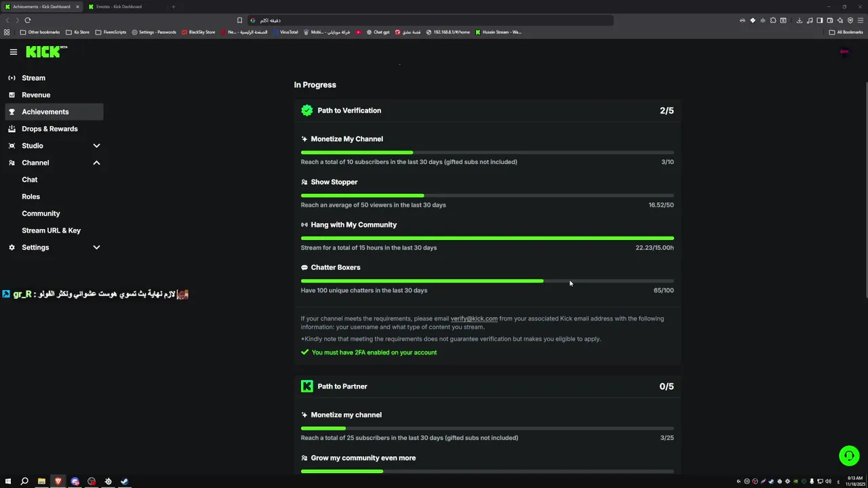Click the verify@kick.com email link
This screenshot has width=868, height=488.
coord(473,319)
